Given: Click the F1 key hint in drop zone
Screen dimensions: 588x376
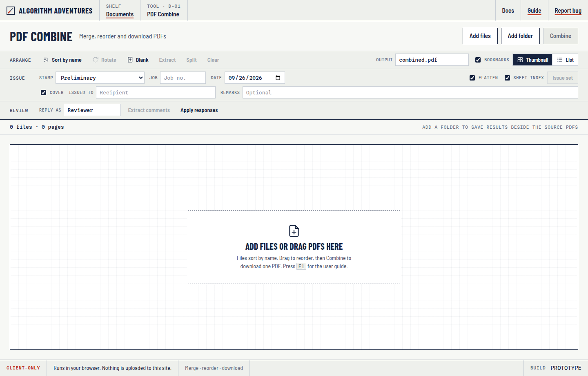Looking at the screenshot, I should click(x=301, y=266).
